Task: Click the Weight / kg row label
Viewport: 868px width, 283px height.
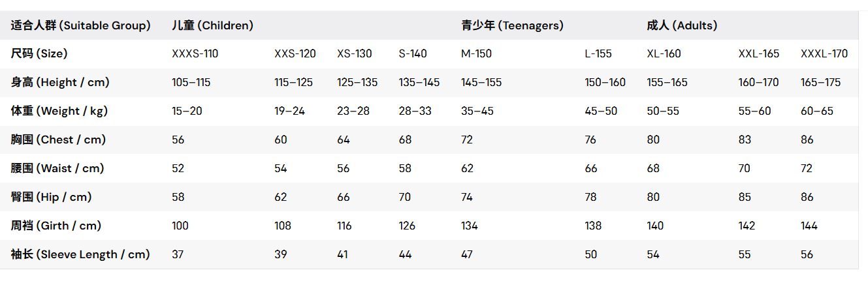Action: pyautogui.click(x=59, y=111)
